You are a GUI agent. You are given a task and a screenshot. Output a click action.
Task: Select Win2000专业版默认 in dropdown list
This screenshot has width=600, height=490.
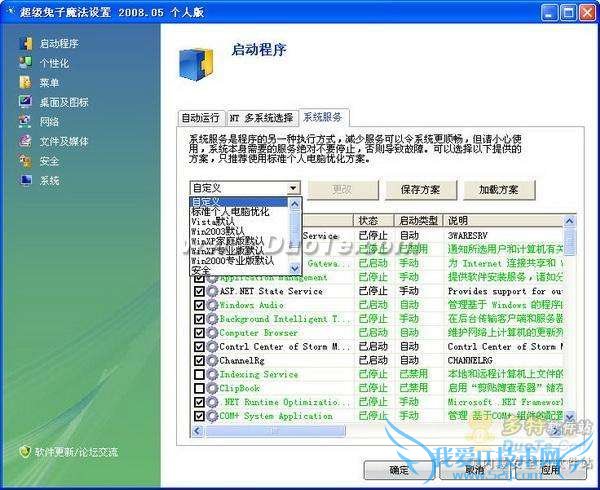point(239,261)
